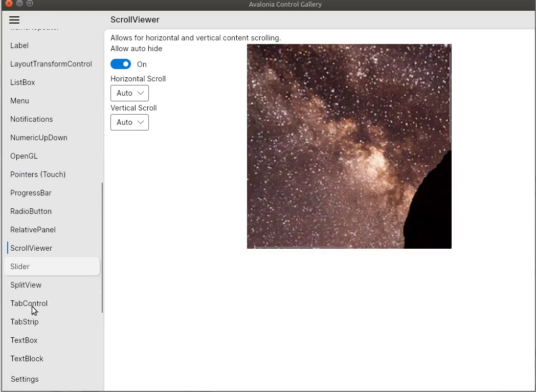The image size is (536, 392).
Task: Click the galaxy image in scroll viewer
Action: [349, 146]
